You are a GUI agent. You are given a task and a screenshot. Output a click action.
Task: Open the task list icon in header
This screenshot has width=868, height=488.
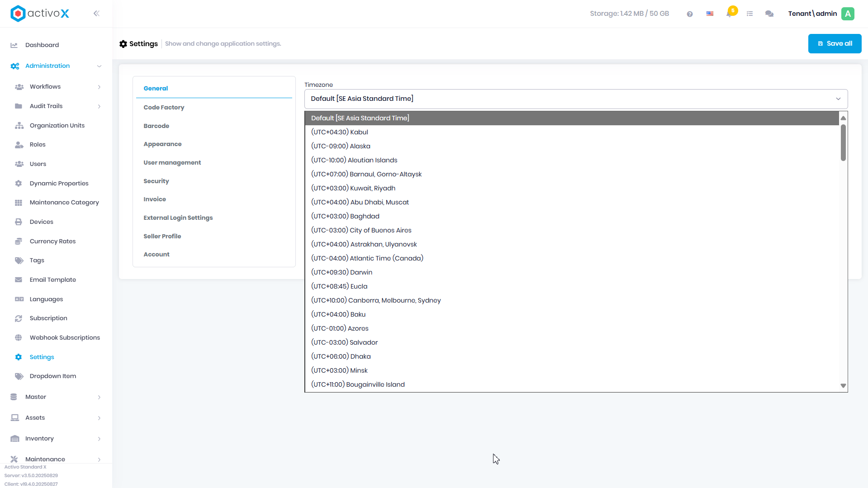click(749, 14)
